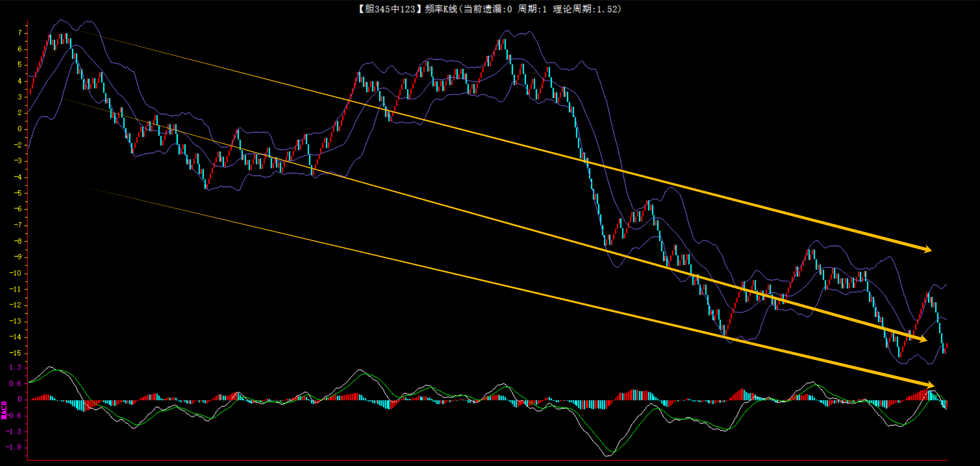This screenshot has height=466, width=980.
Task: Select the 0.6 label on MACD axis
Action: 15,384
